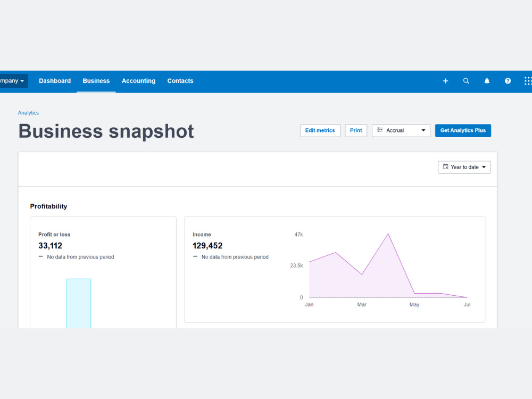Screen dimensions: 532x399
Task: Click Get Analytics Plus button
Action: (463, 130)
